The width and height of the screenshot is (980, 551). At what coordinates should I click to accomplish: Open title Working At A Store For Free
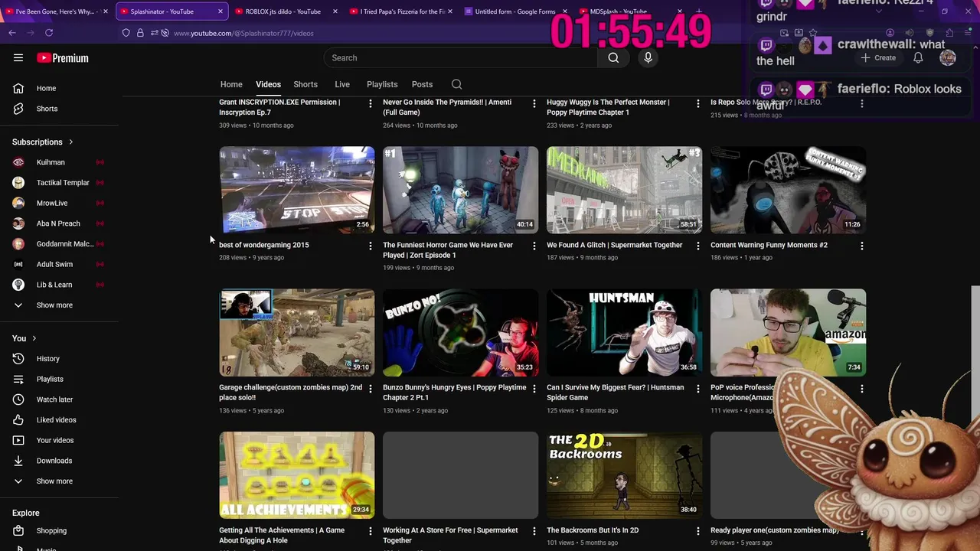tap(450, 535)
